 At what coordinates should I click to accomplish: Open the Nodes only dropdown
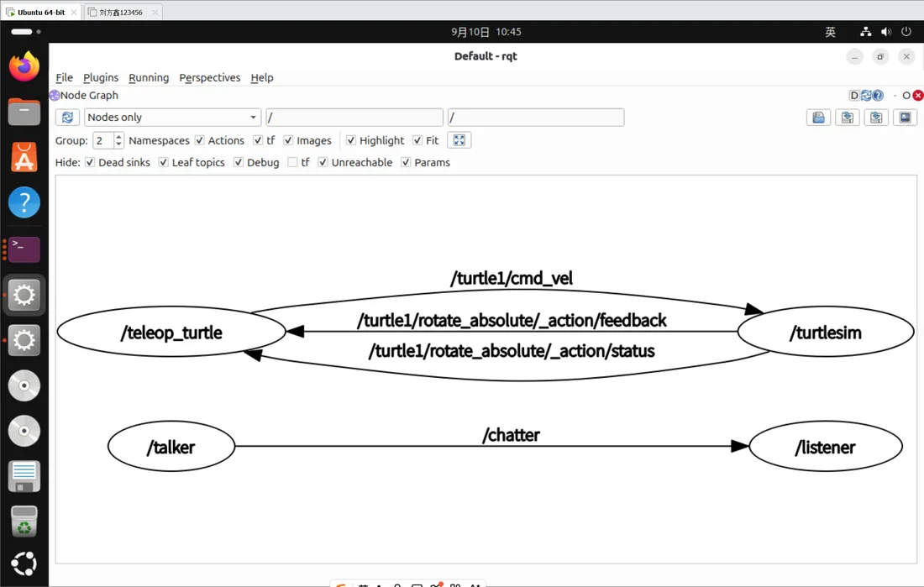[173, 118]
